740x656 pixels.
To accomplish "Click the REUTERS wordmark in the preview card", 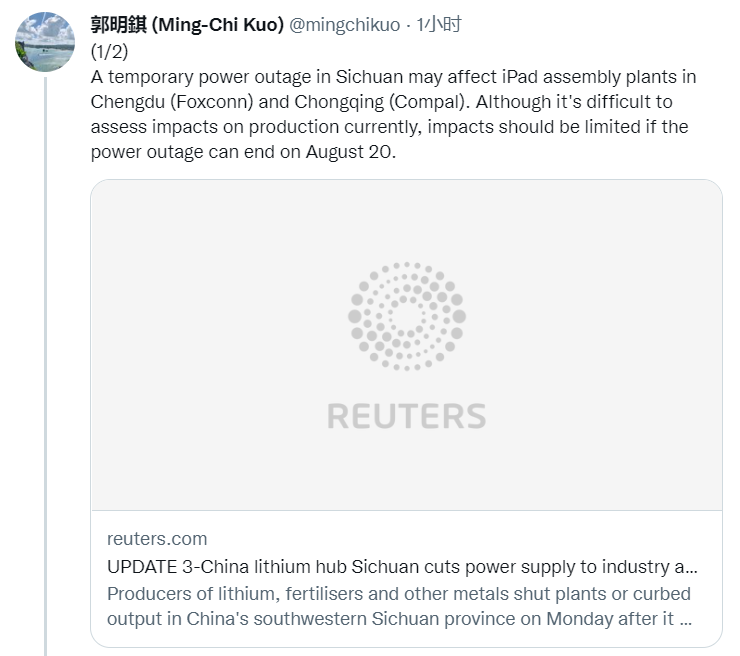I will 406,416.
